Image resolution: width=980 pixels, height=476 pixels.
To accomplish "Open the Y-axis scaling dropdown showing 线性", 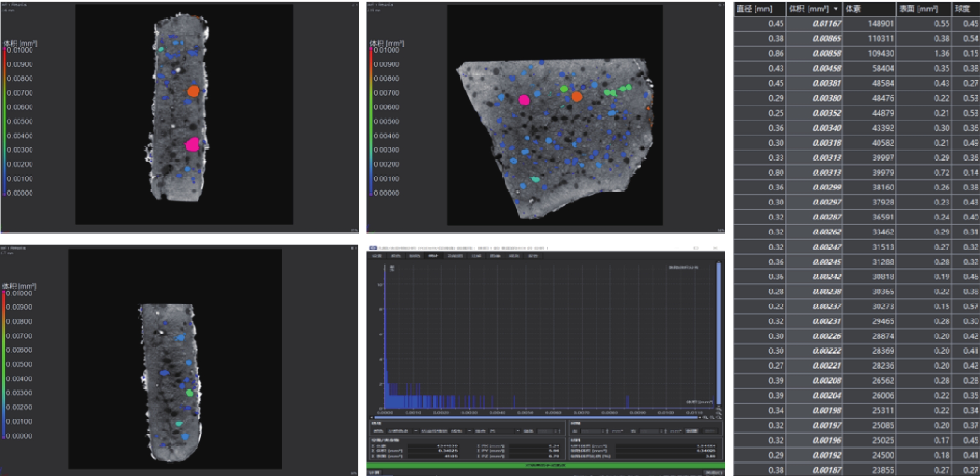I will coord(461,431).
